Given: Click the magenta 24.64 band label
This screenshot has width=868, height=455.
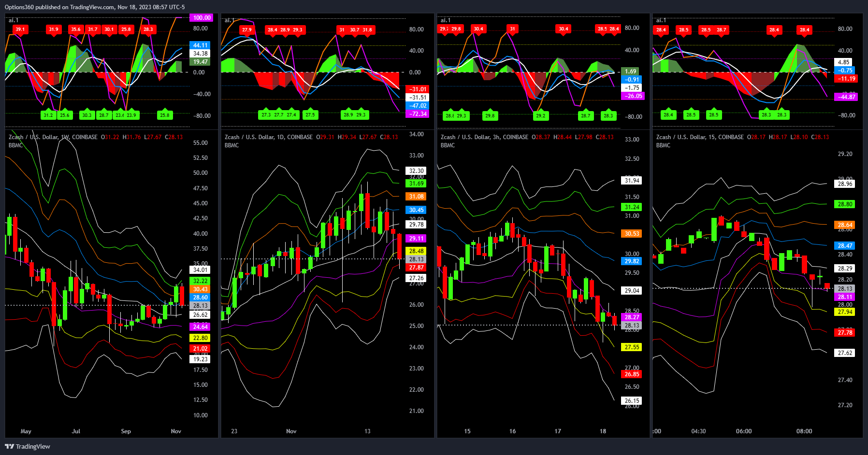Looking at the screenshot, I should (200, 327).
